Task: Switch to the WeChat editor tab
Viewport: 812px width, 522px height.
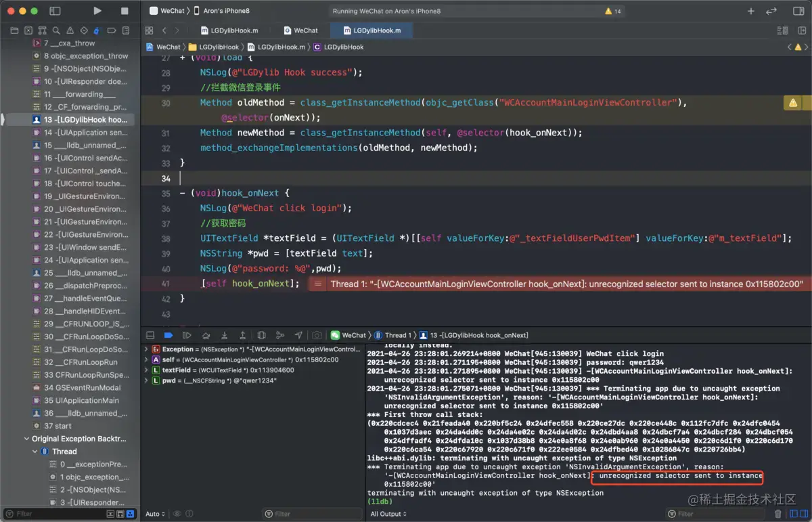Action: pyautogui.click(x=301, y=30)
